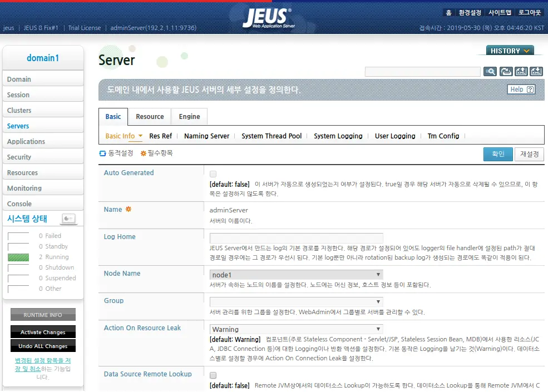Click the domain1 header
The width and height of the screenshot is (548, 392).
43,58
